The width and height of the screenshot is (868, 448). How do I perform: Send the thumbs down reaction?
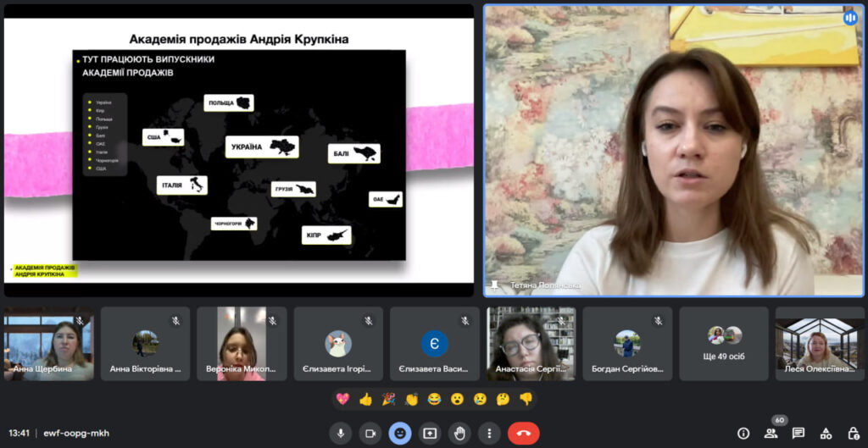click(x=526, y=399)
